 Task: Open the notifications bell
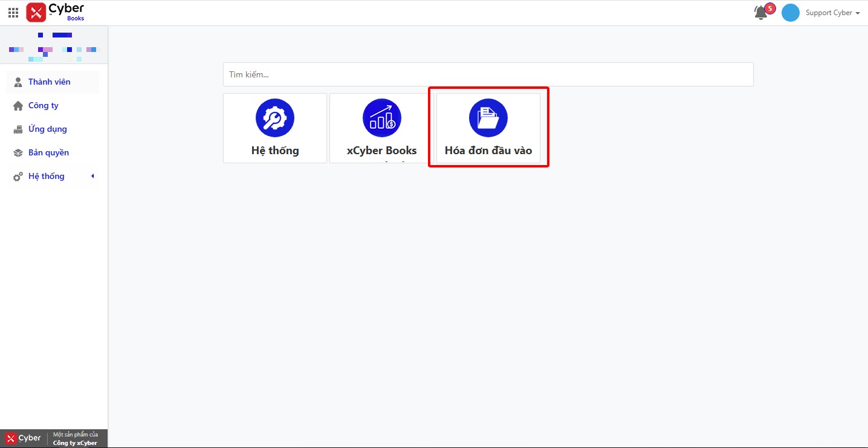761,13
